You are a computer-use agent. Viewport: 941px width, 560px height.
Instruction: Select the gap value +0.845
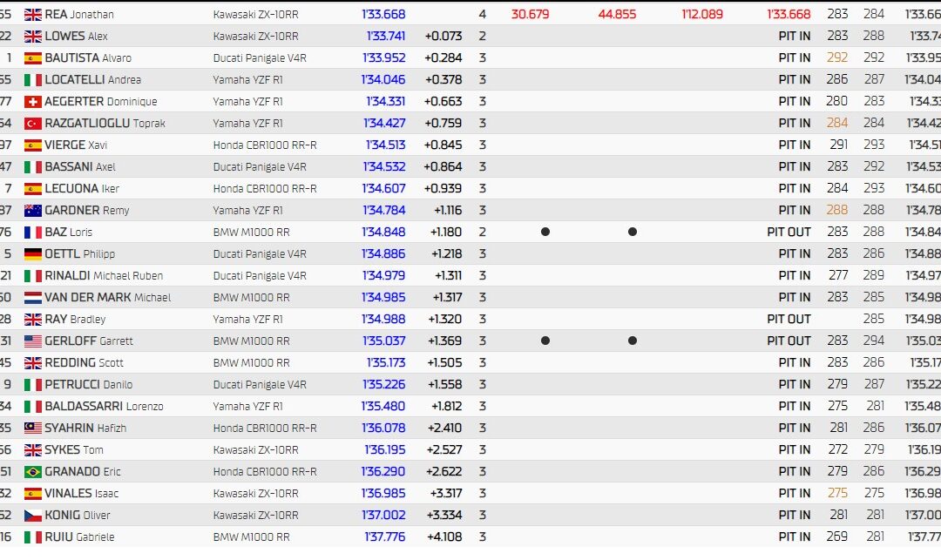[443, 145]
